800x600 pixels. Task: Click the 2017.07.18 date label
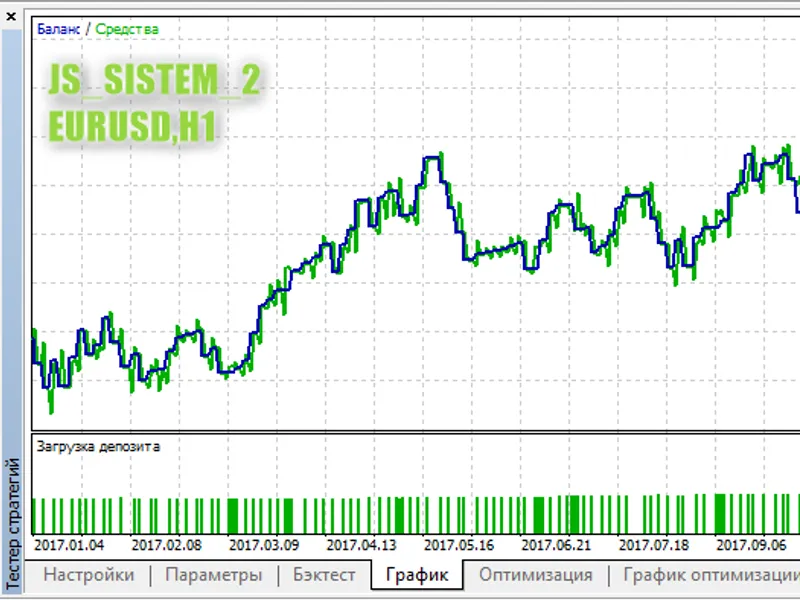click(654, 545)
